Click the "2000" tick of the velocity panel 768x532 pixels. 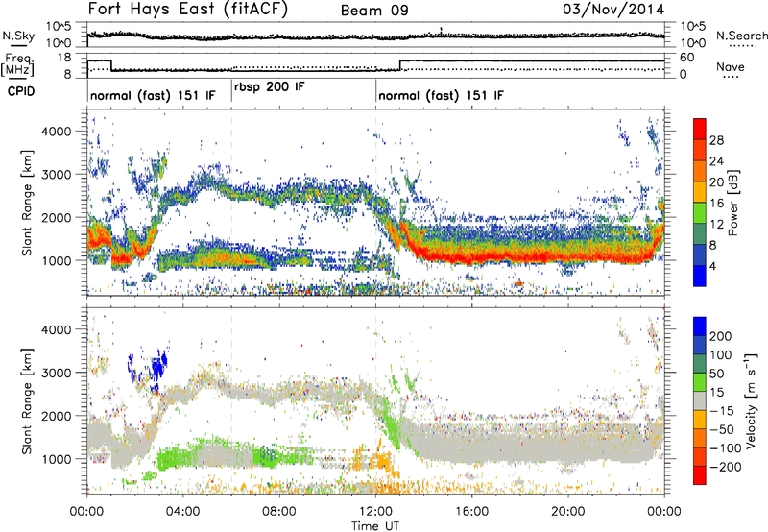click(x=56, y=416)
